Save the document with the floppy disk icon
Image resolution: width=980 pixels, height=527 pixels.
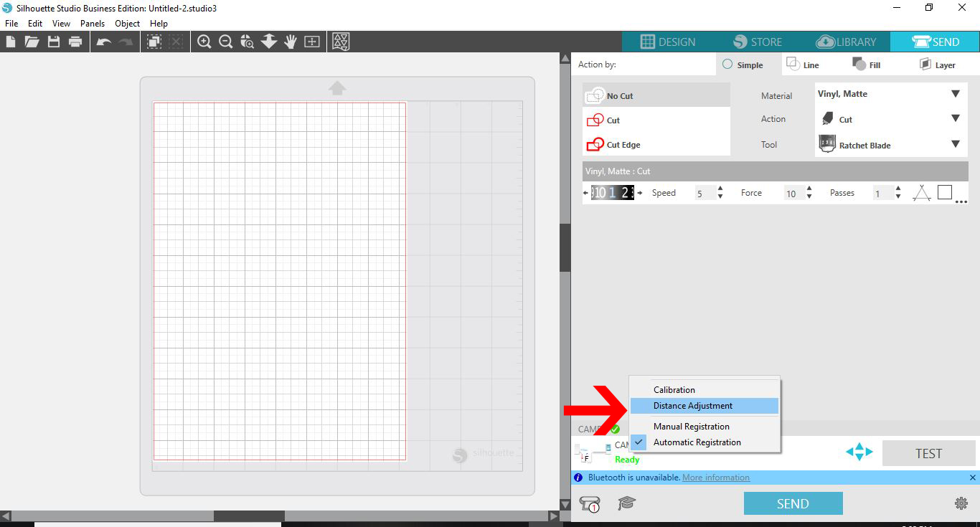click(x=54, y=42)
